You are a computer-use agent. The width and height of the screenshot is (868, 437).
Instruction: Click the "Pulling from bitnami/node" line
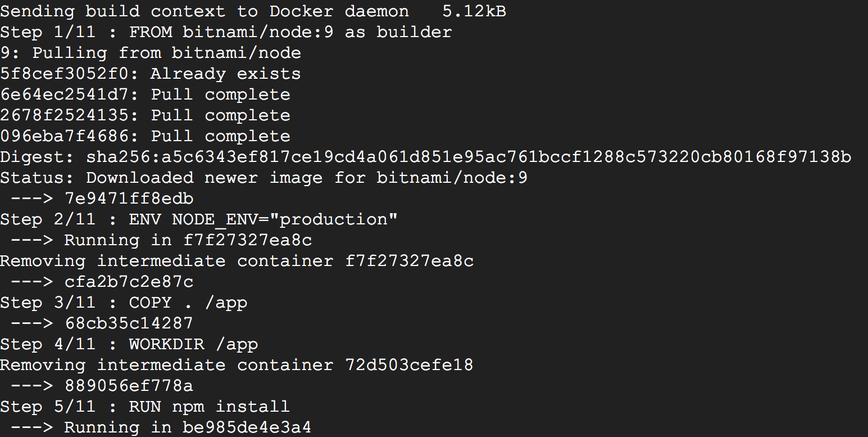pos(151,53)
